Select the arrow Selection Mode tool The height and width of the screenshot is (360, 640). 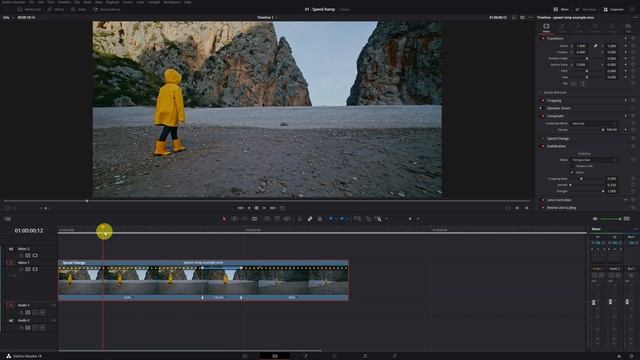point(224,219)
